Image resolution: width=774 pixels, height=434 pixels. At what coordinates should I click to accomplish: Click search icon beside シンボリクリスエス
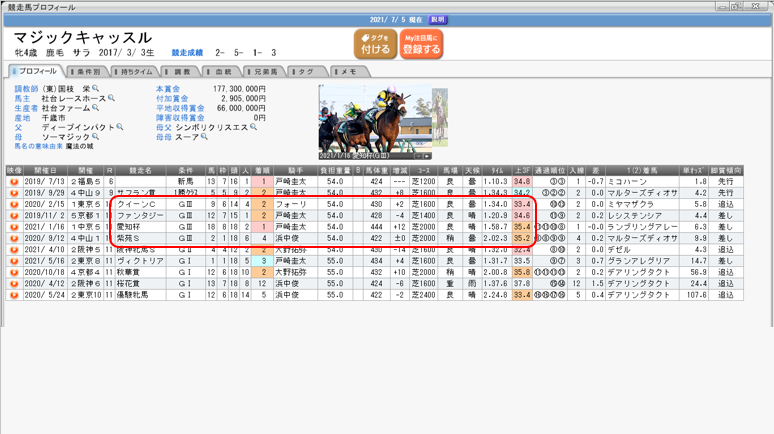click(251, 127)
